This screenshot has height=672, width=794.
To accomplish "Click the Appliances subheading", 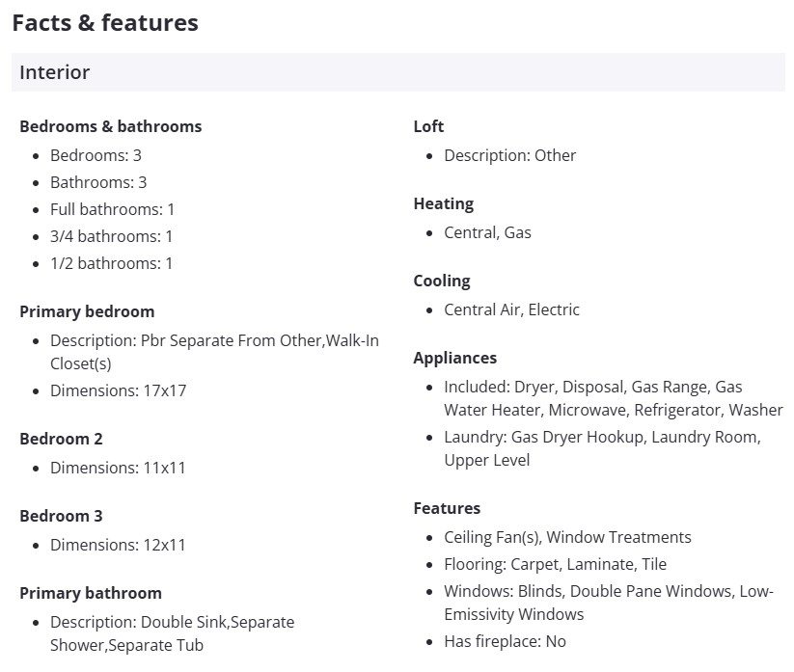I will pos(455,358).
